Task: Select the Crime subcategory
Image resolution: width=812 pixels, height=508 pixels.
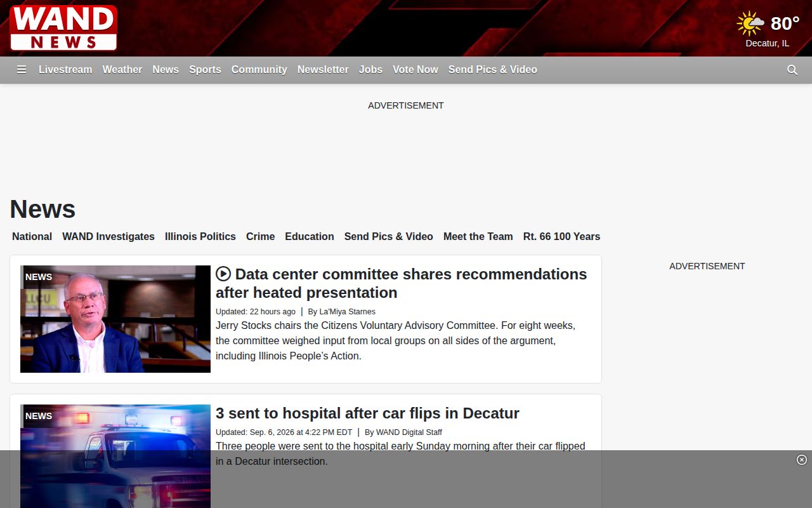Action: pyautogui.click(x=261, y=236)
